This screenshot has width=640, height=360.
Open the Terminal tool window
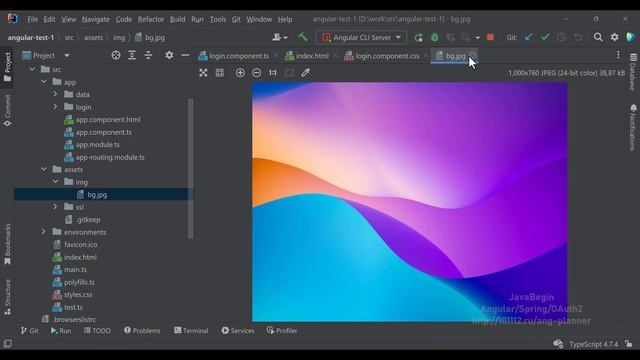pyautogui.click(x=191, y=331)
